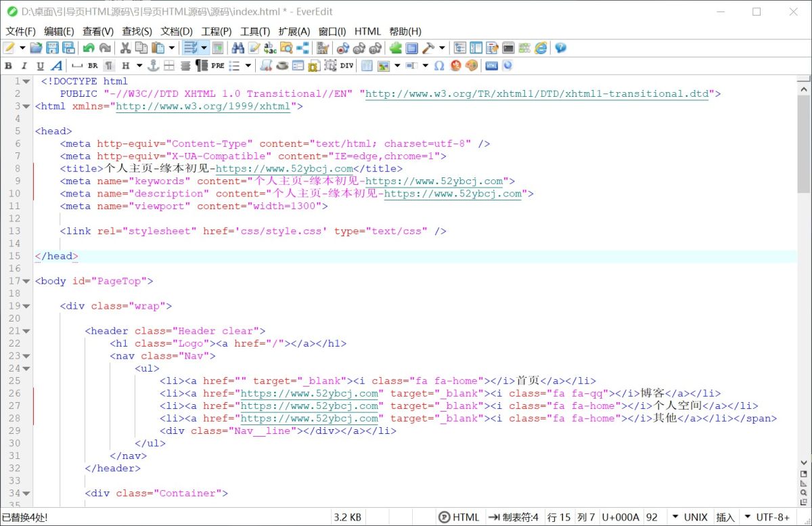The image size is (812, 526).
Task: Open the new document dropdown arrow
Action: 22,48
